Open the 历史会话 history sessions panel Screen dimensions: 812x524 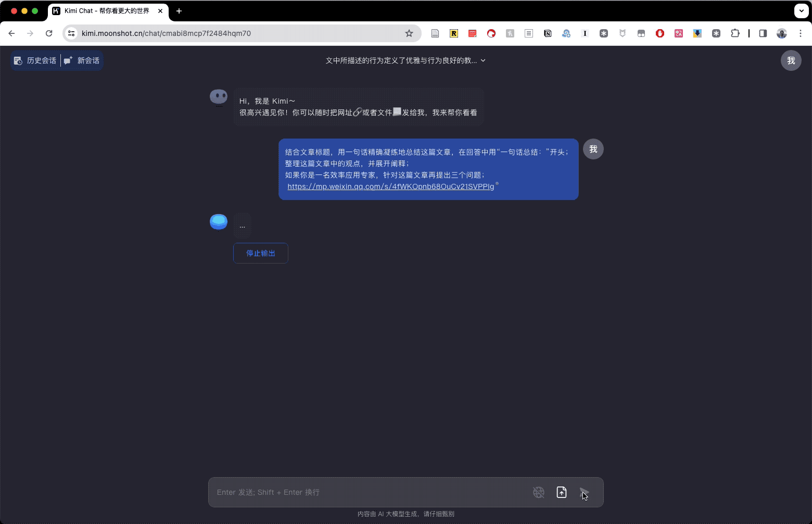pyautogui.click(x=35, y=60)
